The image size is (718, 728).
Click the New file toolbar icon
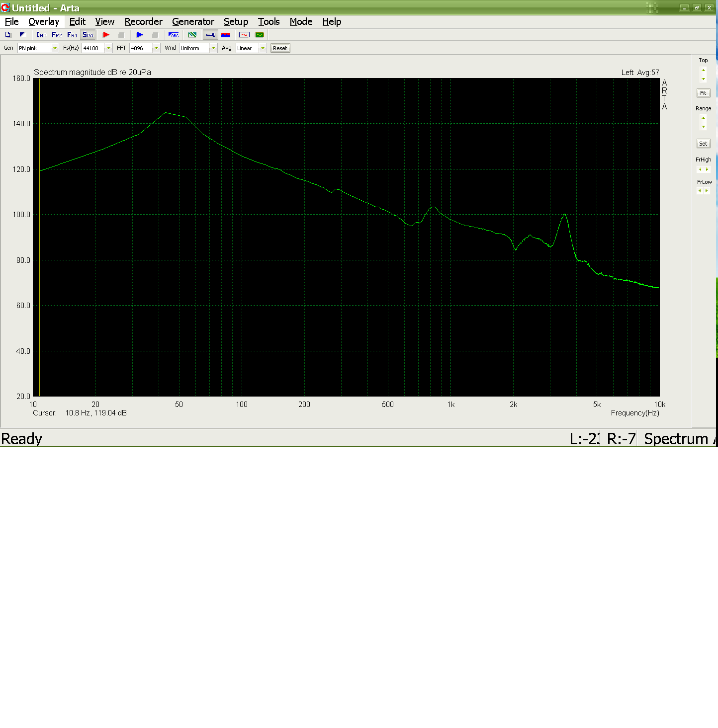coord(8,35)
